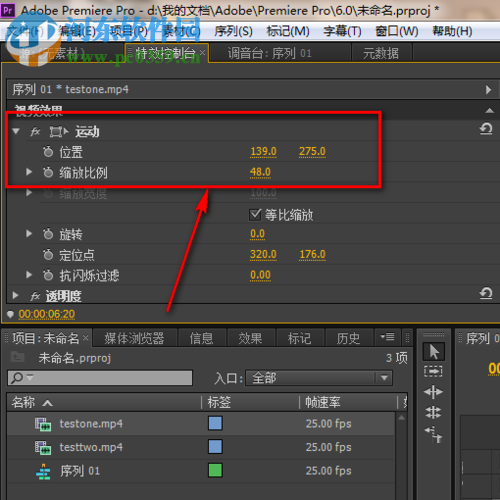This screenshot has width=500, height=500.
Task: Switch to the 媒体浏览器 tab
Action: [x=134, y=338]
